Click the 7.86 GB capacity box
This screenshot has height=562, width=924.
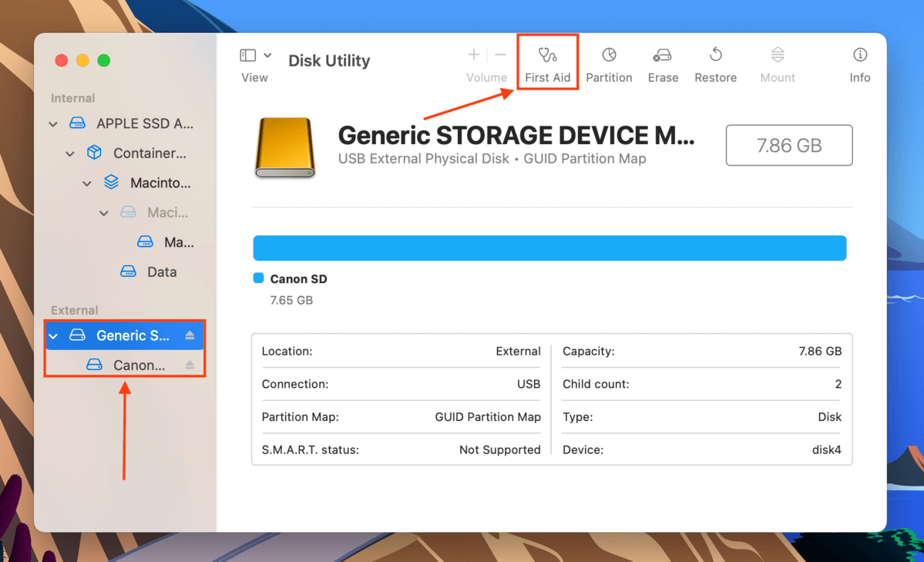789,145
